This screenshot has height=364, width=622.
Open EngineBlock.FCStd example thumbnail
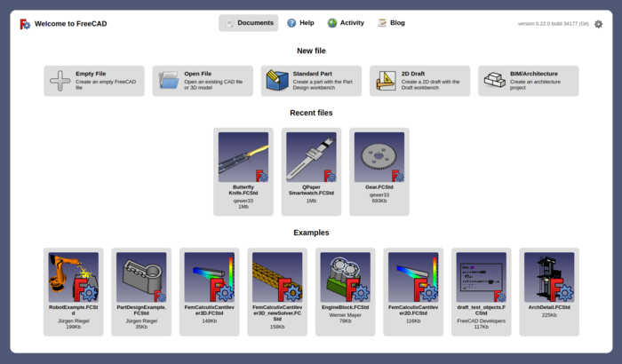click(345, 278)
